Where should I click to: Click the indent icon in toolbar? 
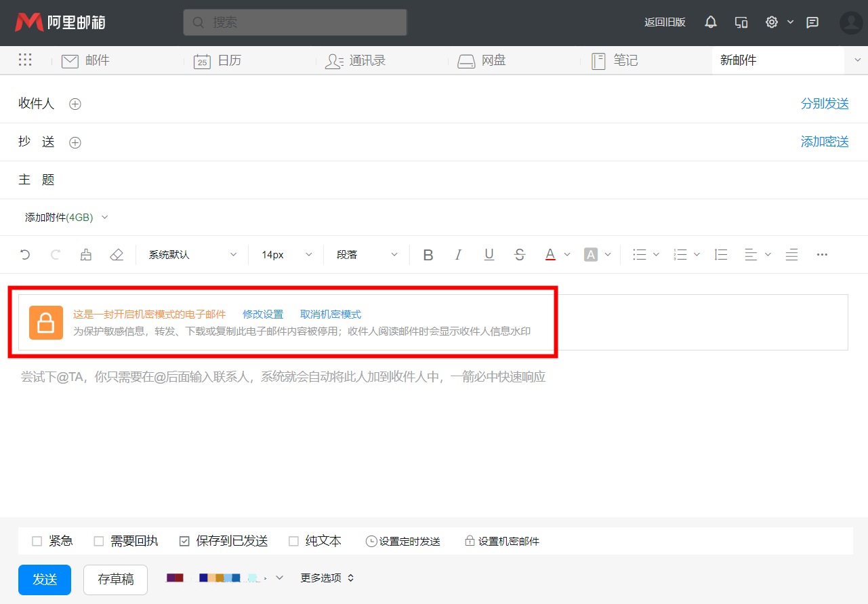[x=791, y=255]
